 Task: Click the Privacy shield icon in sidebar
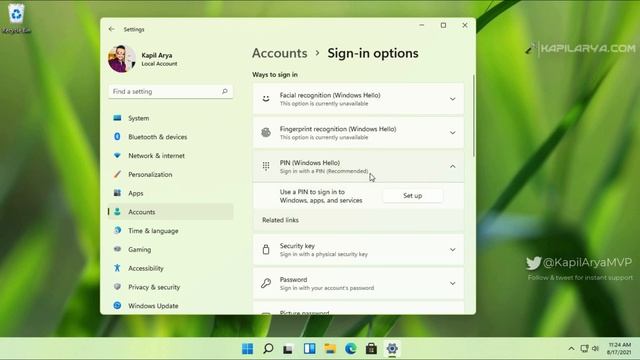point(117,287)
